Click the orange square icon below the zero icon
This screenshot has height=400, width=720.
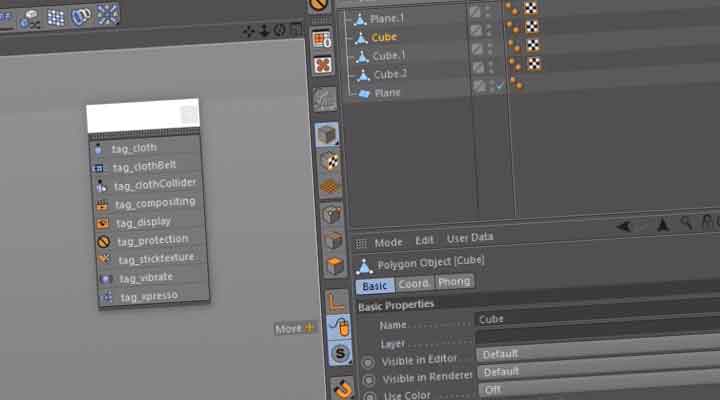click(323, 65)
